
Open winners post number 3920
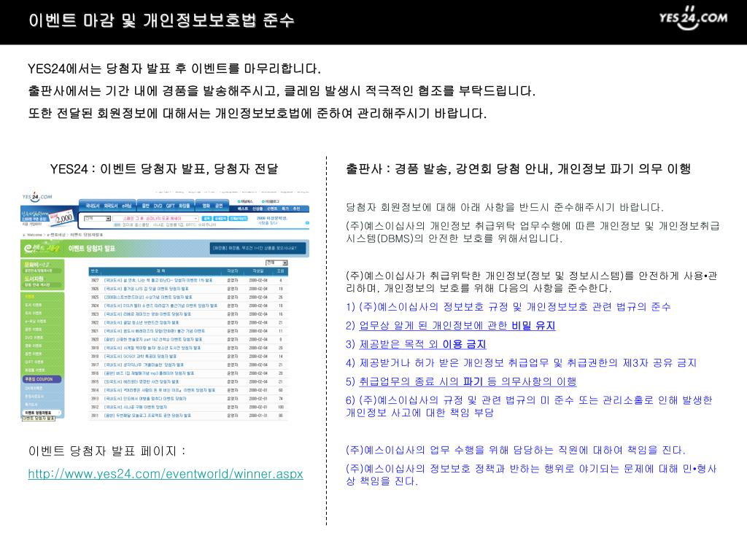pyautogui.click(x=153, y=340)
